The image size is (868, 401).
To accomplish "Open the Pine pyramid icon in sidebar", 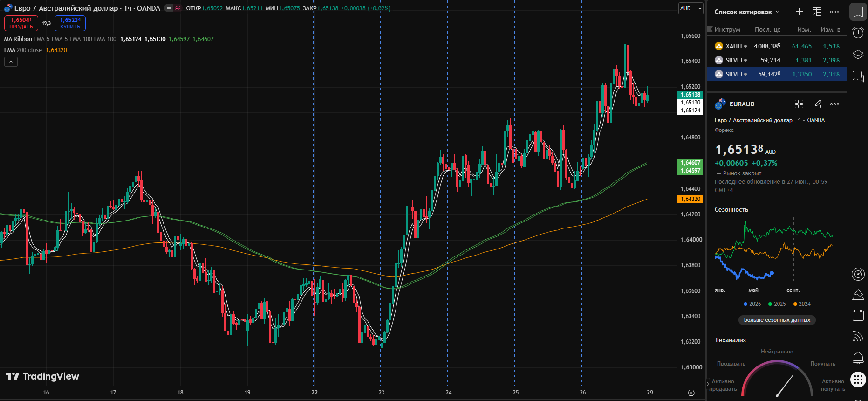I will [x=858, y=295].
